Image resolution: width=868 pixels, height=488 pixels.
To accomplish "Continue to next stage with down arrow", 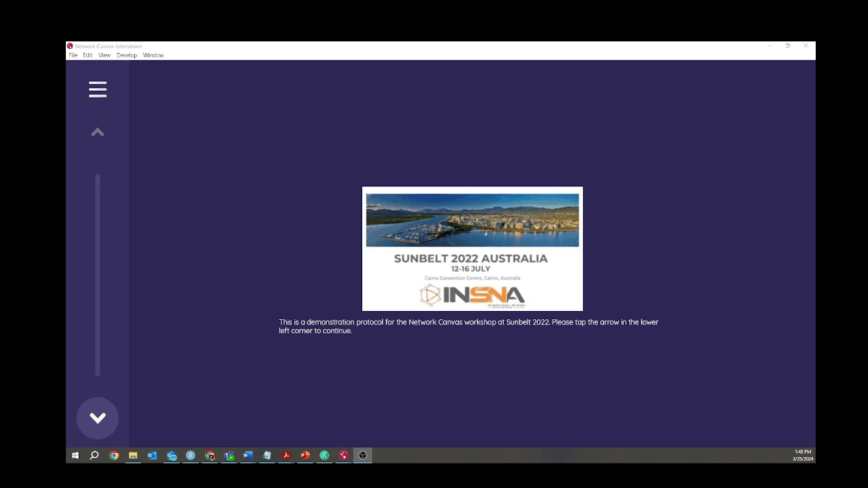I will [98, 418].
